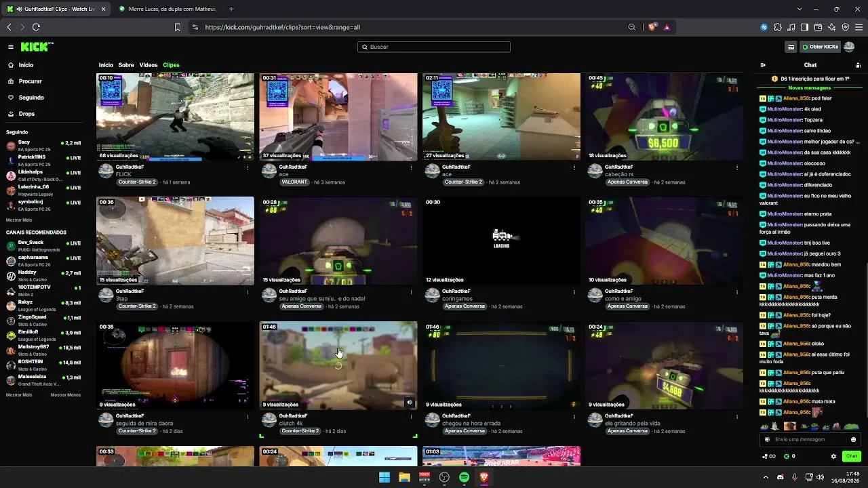Switch to the Sobre tab

(126, 65)
